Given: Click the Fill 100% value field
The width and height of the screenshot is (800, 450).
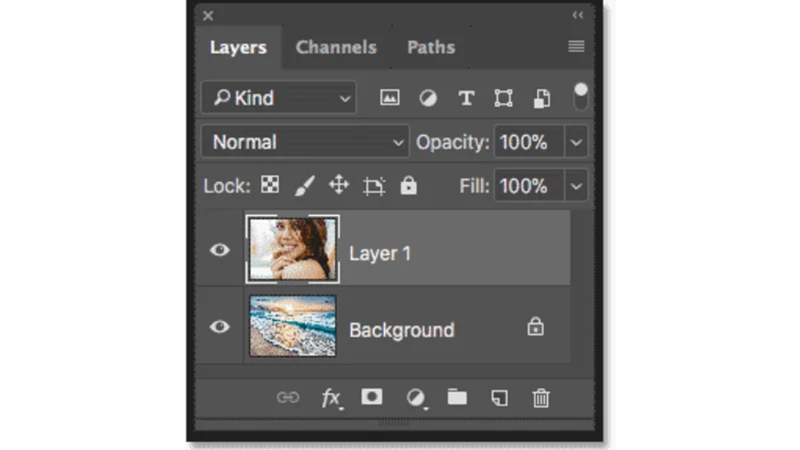Looking at the screenshot, I should click(x=529, y=186).
